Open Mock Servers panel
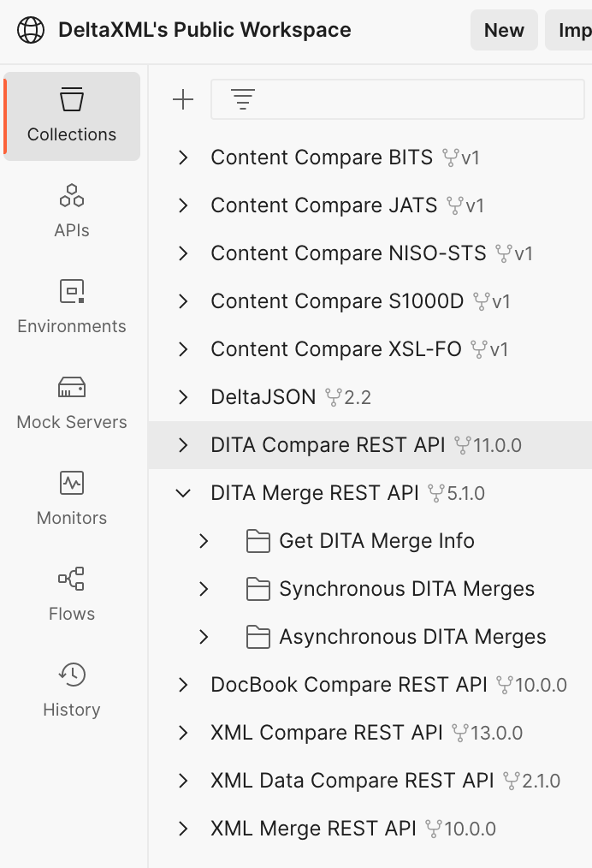The width and height of the screenshot is (592, 868). [x=72, y=403]
